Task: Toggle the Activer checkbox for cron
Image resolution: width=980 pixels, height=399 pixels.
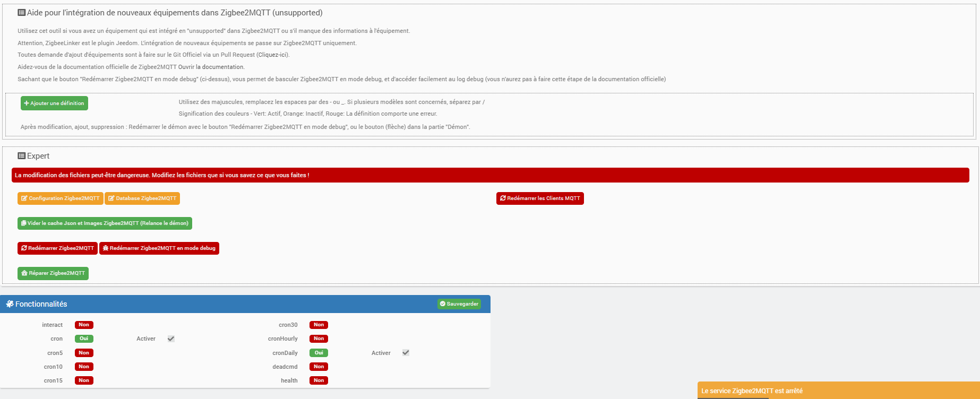Action: [171, 339]
